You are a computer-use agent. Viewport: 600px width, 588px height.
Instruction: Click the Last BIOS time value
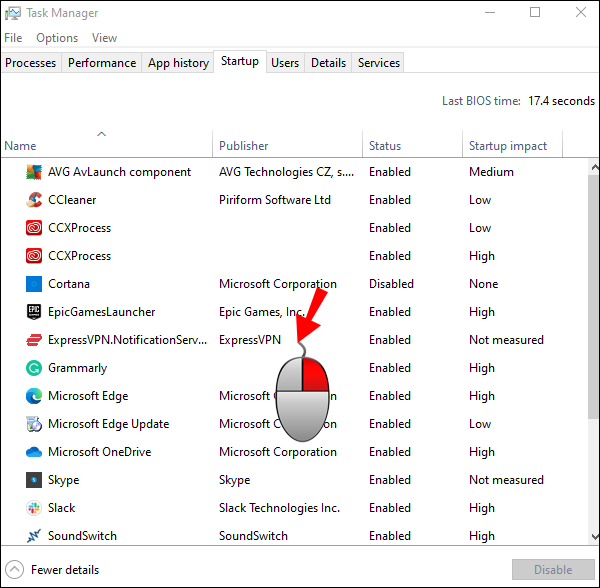(x=561, y=101)
